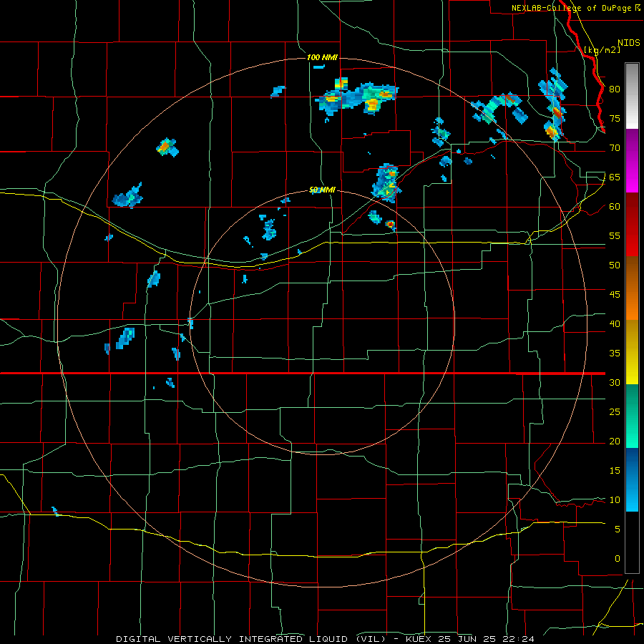The height and width of the screenshot is (644, 644).
Task: Click the NEXLAB-College of DuPage title text
Action: pyautogui.click(x=572, y=8)
